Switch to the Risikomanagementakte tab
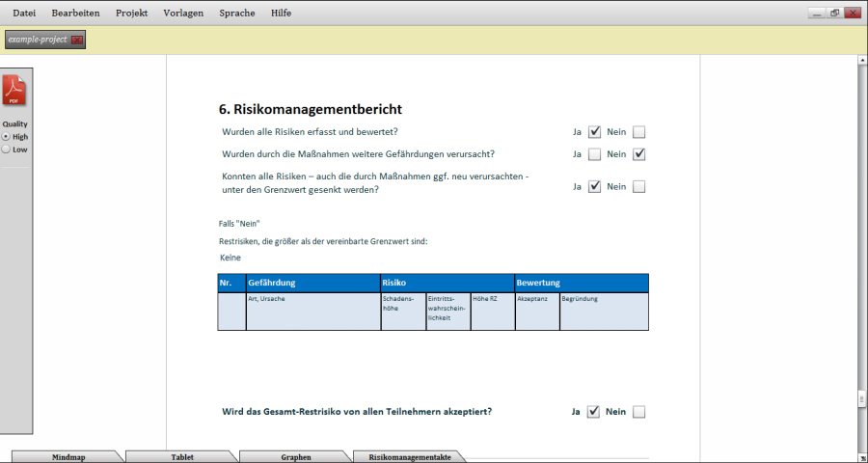Screen dimensions: 868x463 tap(410, 457)
